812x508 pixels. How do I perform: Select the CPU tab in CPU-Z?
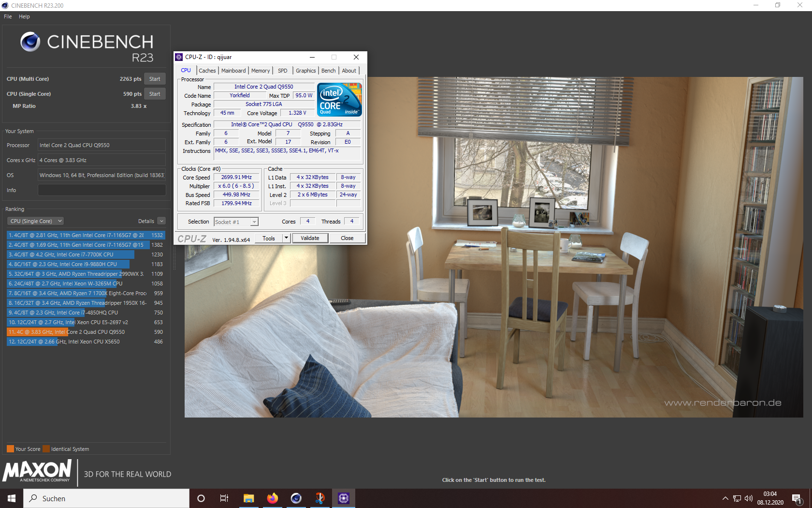pyautogui.click(x=186, y=70)
